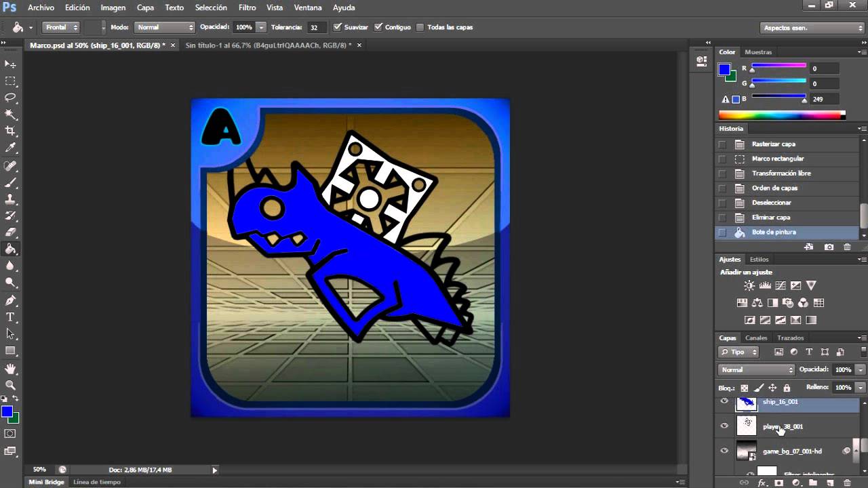Click the Tolerancia value field
Viewport: 868px width, 488px height.
click(315, 27)
